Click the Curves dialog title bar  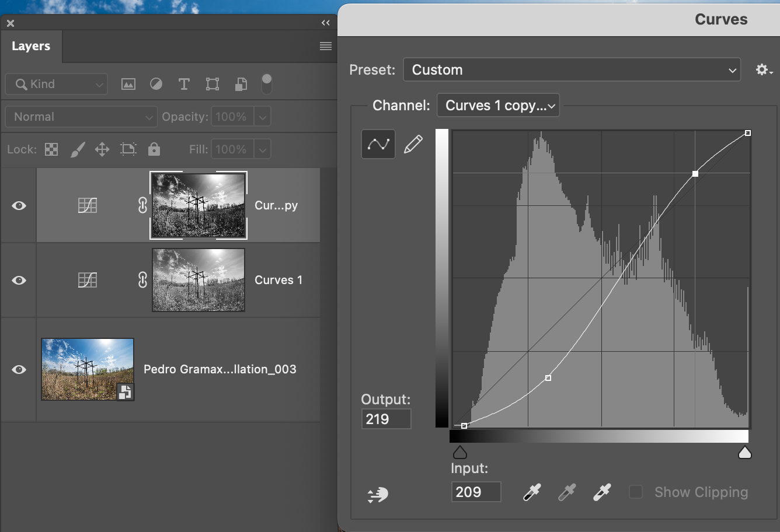point(559,19)
